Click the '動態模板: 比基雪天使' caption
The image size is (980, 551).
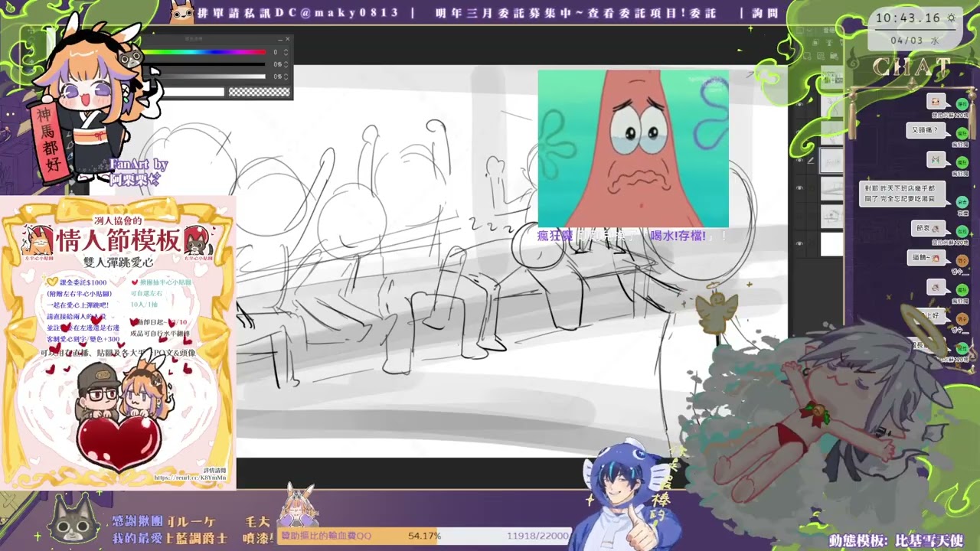pyautogui.click(x=896, y=540)
